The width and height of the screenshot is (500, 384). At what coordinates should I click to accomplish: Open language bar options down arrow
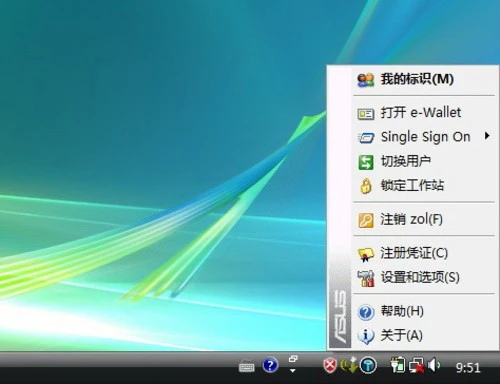coord(293,370)
